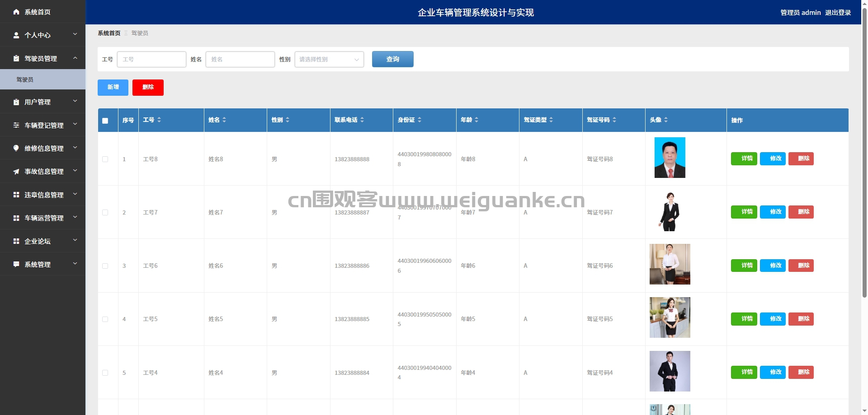The width and height of the screenshot is (868, 415).
Task: Check the row checkbox for 工号4
Action: [105, 373]
